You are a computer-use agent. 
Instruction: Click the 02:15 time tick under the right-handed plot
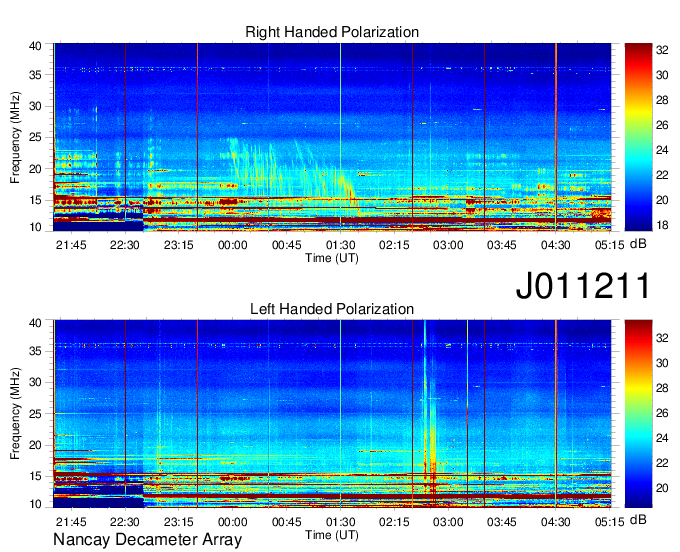(394, 245)
